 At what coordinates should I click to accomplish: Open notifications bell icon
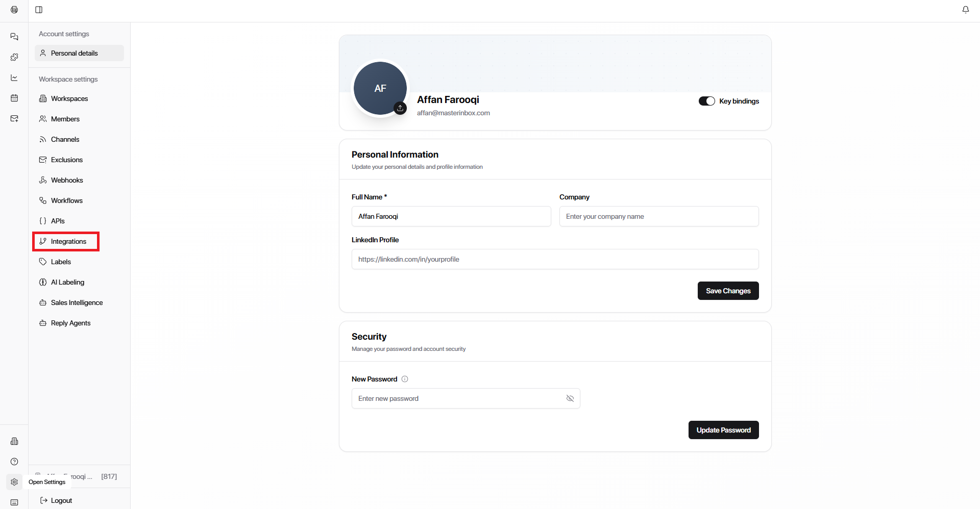click(965, 10)
